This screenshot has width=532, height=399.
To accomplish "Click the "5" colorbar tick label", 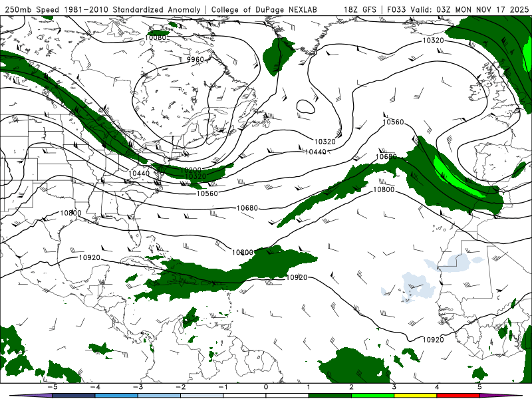I will pos(479,387).
